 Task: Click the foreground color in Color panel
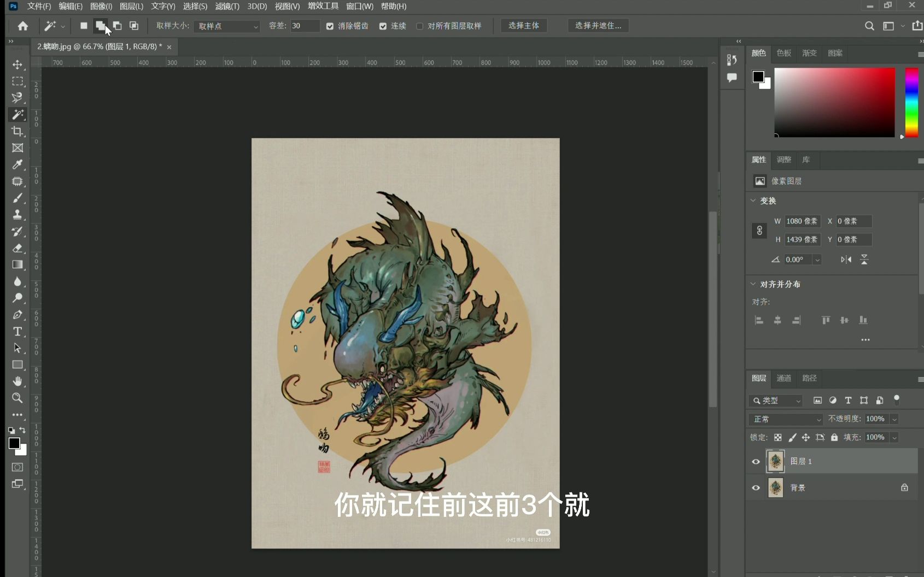tap(758, 76)
